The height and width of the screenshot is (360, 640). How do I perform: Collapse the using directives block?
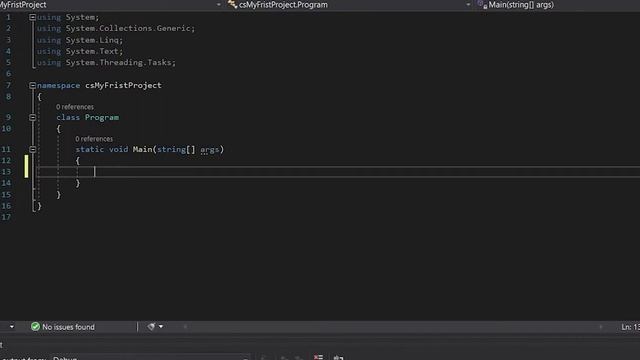pyautogui.click(x=32, y=17)
